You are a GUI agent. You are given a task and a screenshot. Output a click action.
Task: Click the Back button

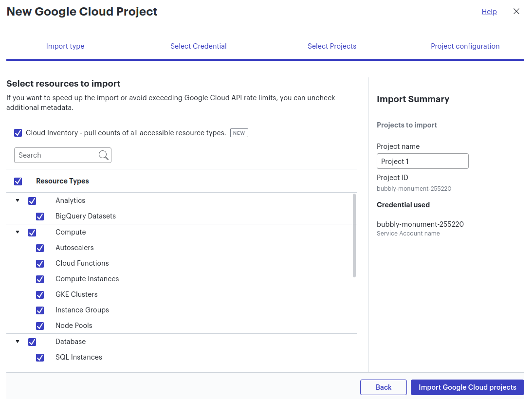point(384,387)
